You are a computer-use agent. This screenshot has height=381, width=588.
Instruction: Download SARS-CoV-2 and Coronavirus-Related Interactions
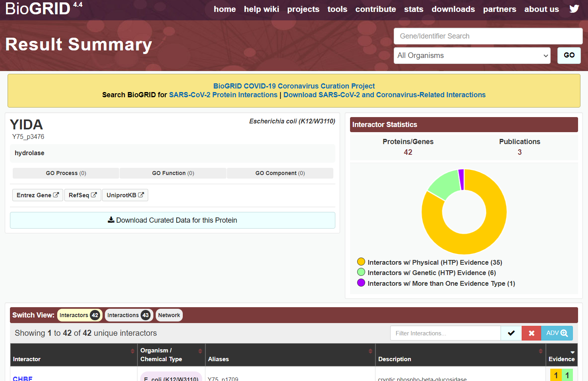coord(385,95)
